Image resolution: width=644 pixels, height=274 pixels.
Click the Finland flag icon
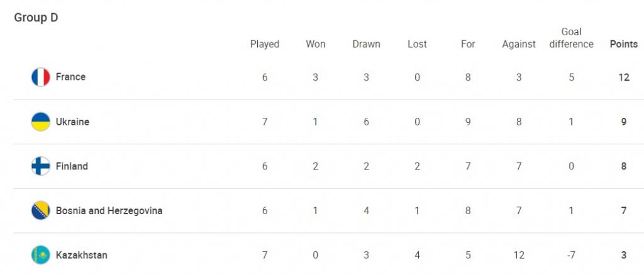tap(41, 166)
